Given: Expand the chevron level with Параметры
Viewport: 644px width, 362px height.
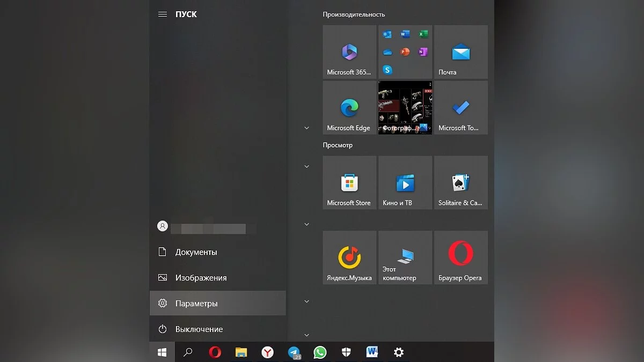Looking at the screenshot, I should point(307,301).
